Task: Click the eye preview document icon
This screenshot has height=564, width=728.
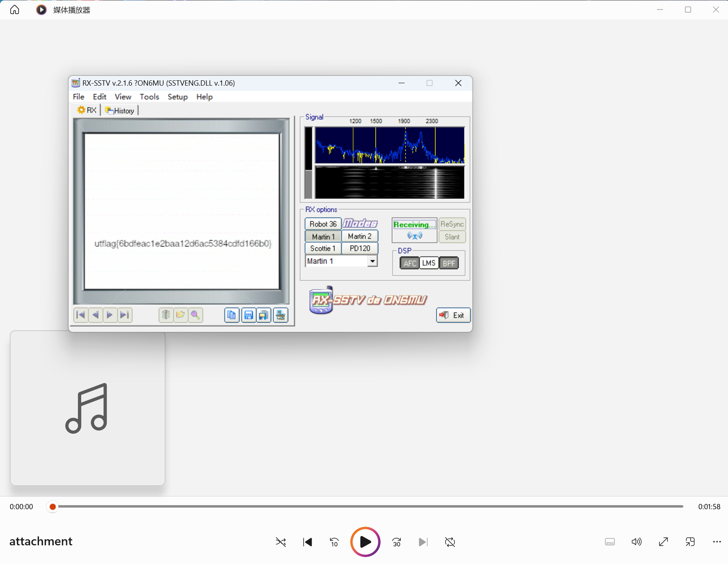Action: (281, 315)
